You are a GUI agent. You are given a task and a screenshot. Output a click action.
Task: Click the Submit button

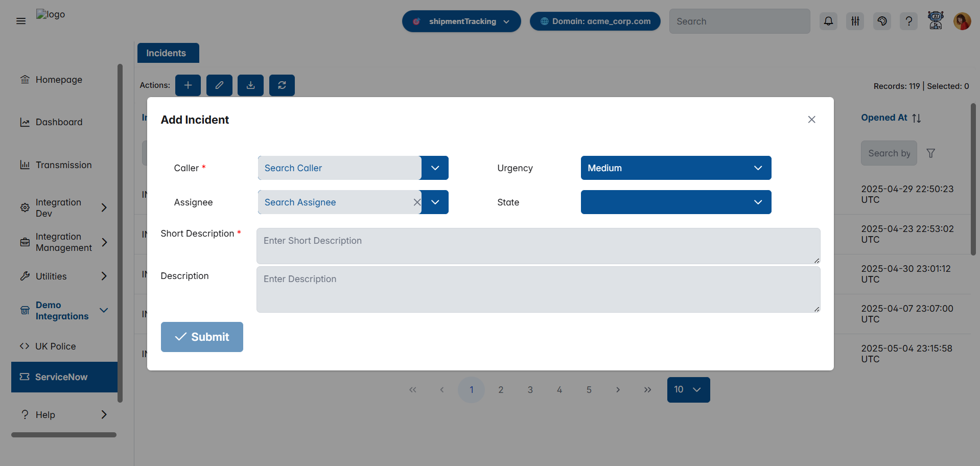click(x=201, y=337)
